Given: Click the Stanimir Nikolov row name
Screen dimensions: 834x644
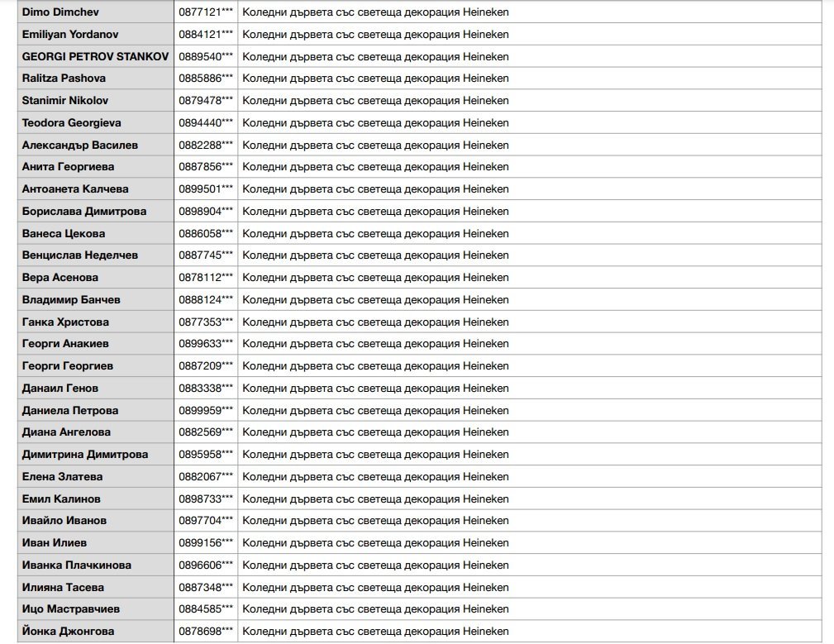Looking at the screenshot, I should 65,101.
